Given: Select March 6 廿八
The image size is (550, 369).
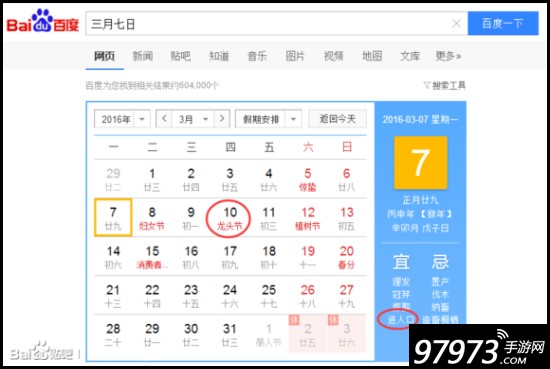Looking at the screenshot, I should [347, 179].
